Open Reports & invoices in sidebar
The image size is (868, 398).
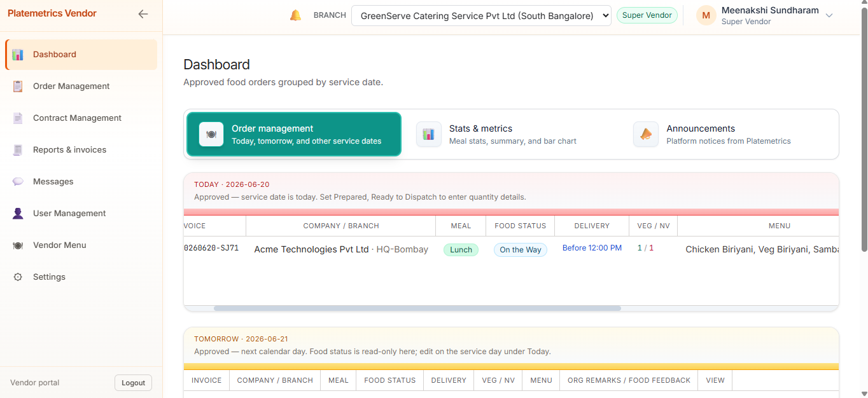coord(81,150)
